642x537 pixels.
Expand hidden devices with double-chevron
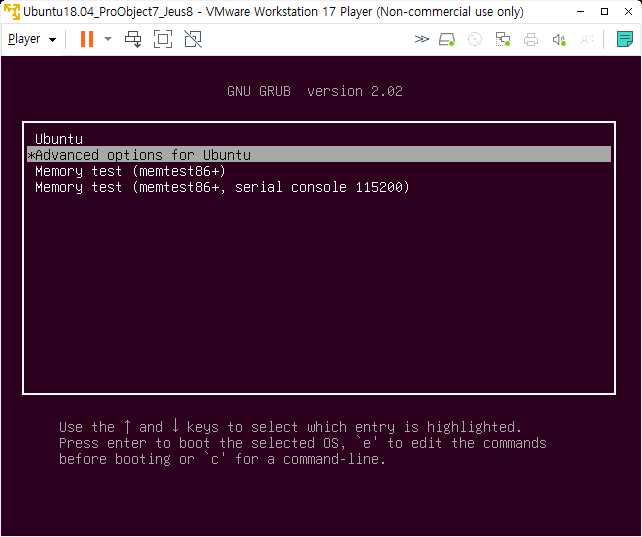[x=421, y=39]
